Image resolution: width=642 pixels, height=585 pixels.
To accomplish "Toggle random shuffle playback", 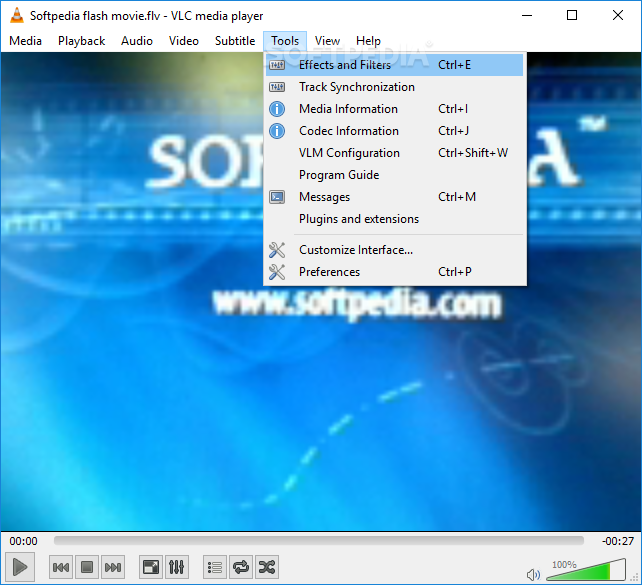I will [267, 567].
